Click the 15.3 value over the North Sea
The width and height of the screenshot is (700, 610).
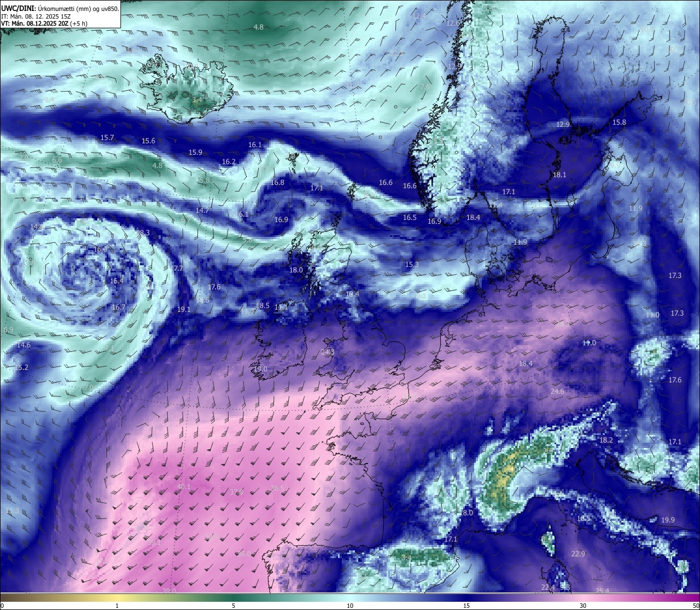point(412,265)
